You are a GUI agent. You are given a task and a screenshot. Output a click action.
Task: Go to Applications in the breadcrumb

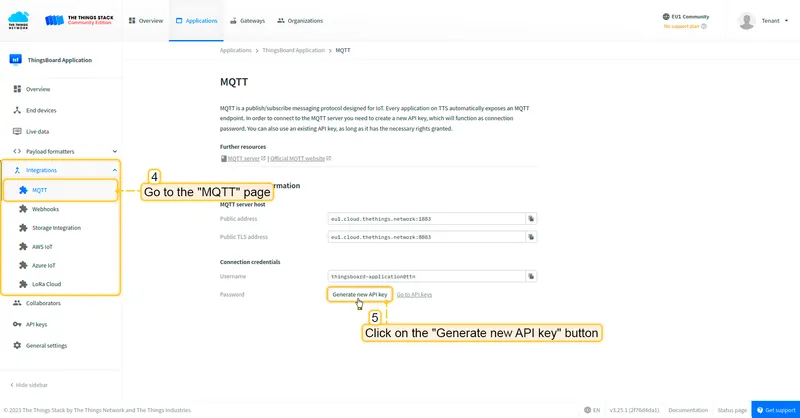[236, 50]
